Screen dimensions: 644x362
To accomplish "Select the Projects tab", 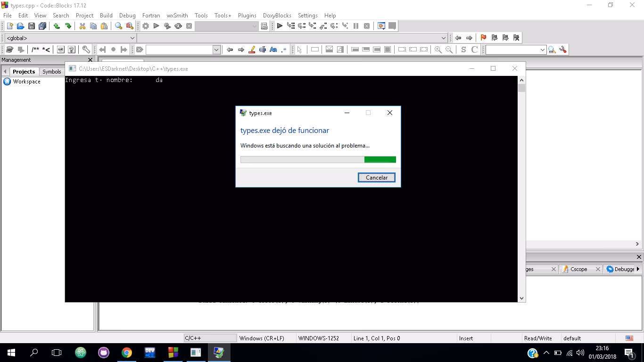I will pyautogui.click(x=24, y=72).
